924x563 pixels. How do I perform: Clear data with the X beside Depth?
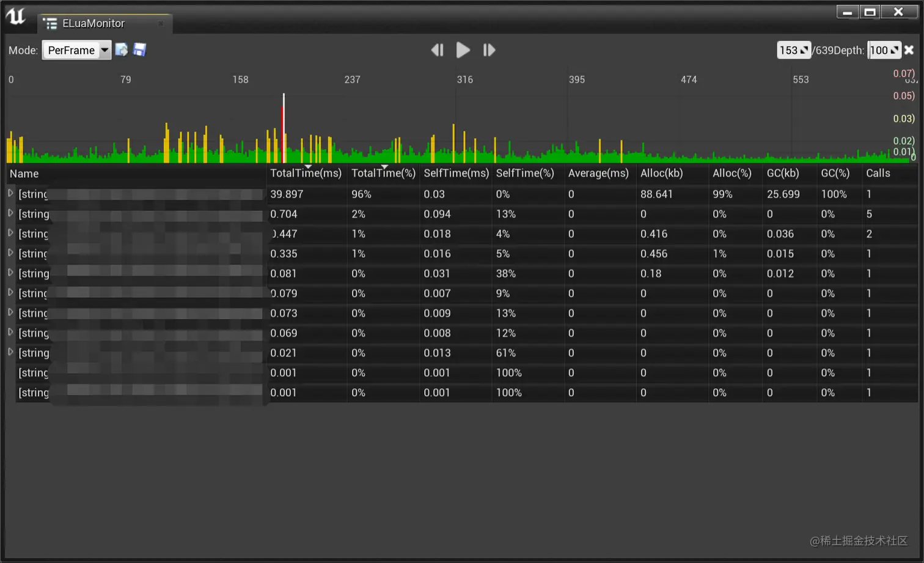pyautogui.click(x=909, y=50)
